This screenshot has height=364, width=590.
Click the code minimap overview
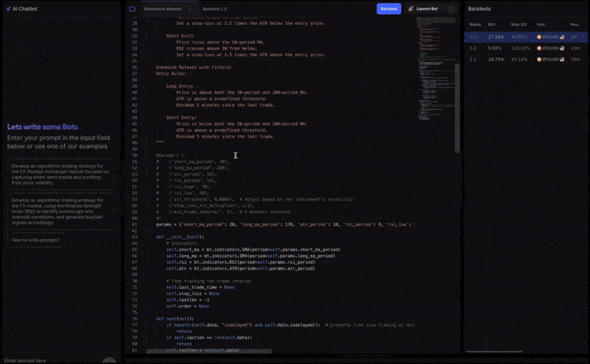436,69
